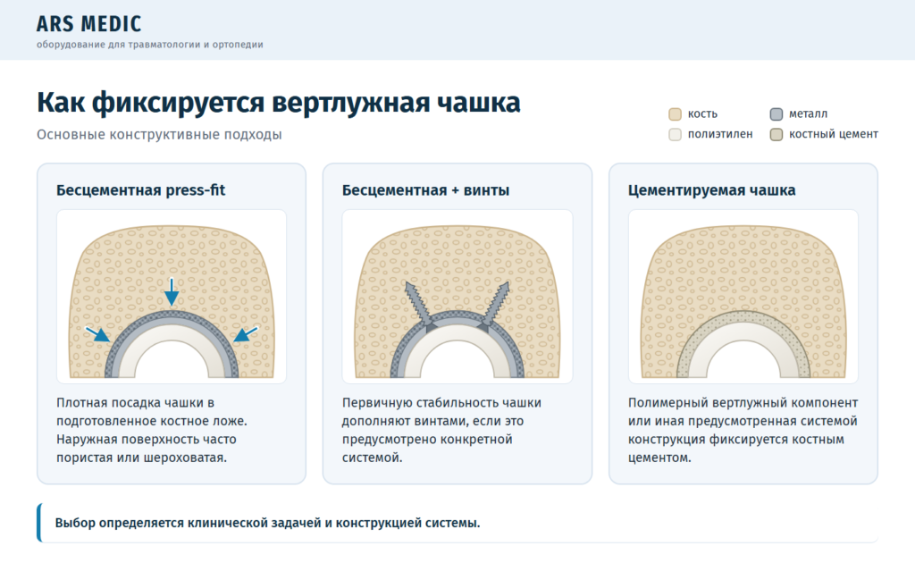Click the subtitle 'Основные конструктивные подходы'
This screenshot has height=588, width=915.
[x=159, y=135]
